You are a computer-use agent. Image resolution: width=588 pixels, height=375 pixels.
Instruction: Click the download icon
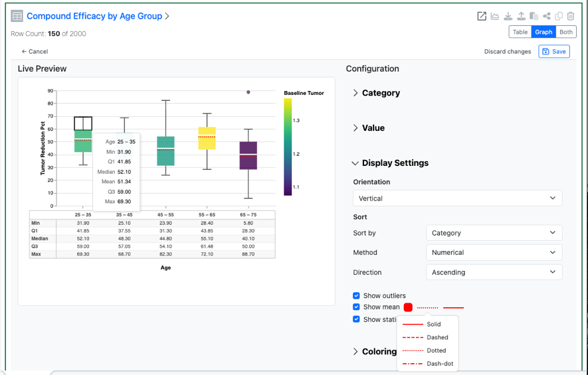point(508,16)
